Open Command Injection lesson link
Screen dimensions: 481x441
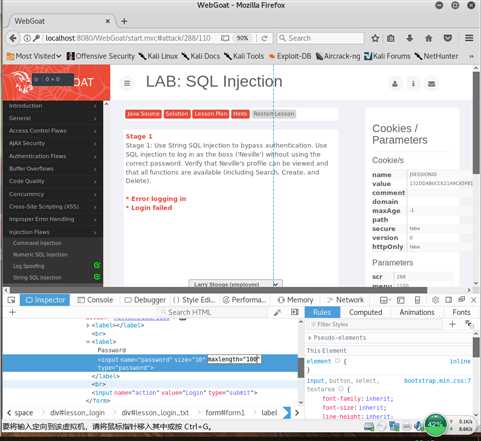pos(37,243)
